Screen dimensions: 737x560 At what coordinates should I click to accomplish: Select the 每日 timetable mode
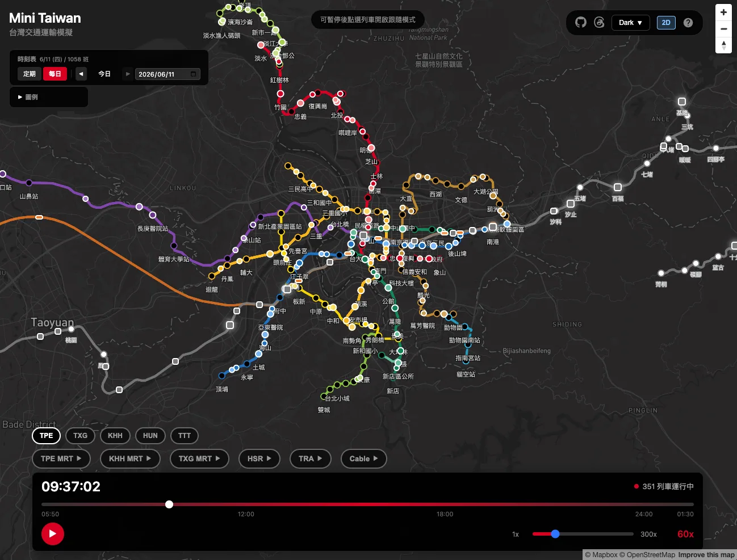(55, 74)
